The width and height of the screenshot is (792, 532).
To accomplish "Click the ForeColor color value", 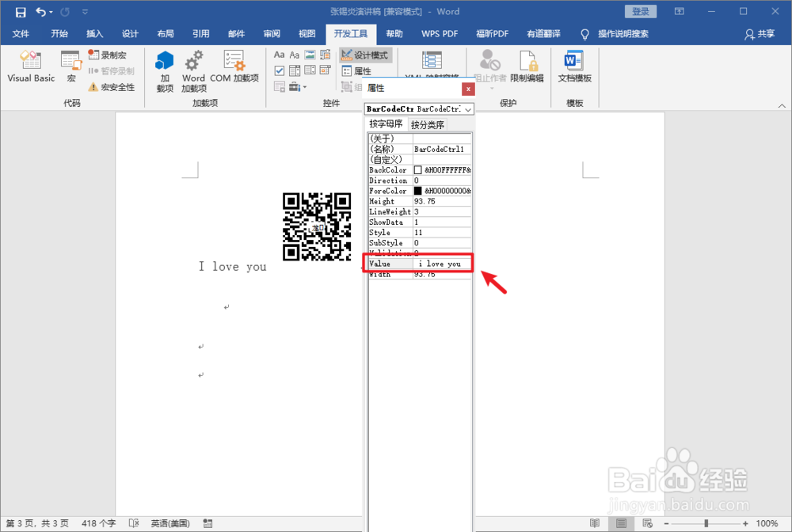I will coord(442,191).
